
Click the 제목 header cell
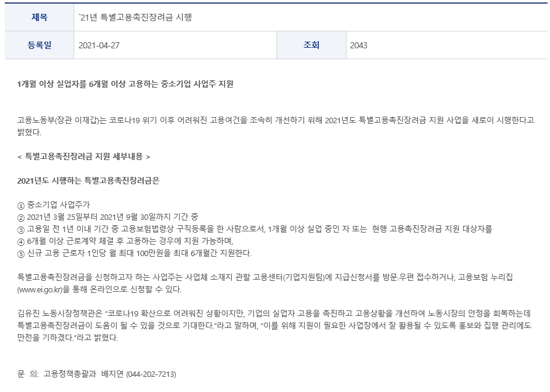[39, 17]
